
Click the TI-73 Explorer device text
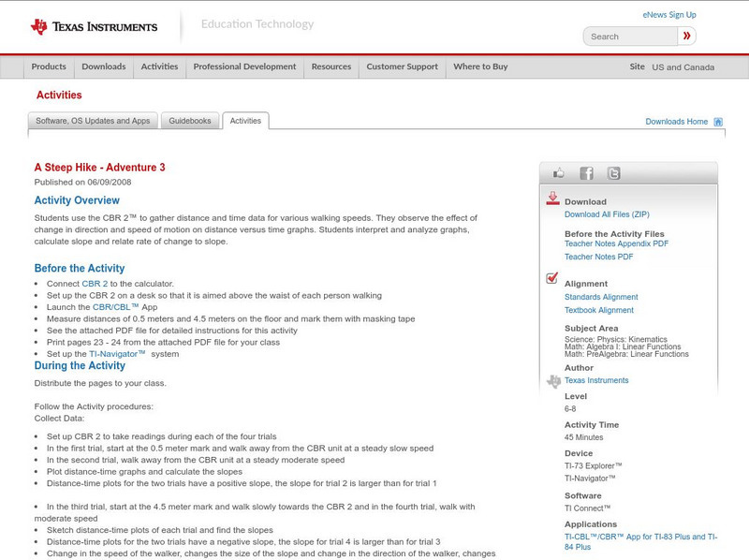click(593, 465)
